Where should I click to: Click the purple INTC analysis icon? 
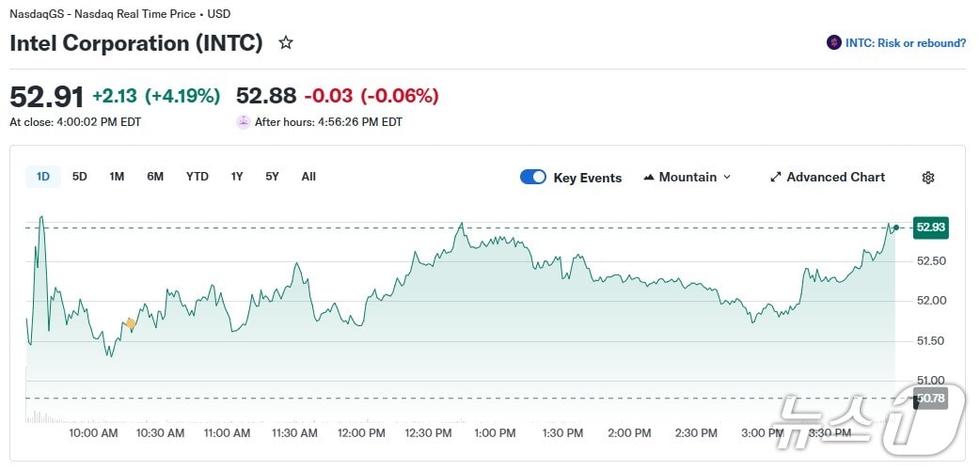[833, 43]
